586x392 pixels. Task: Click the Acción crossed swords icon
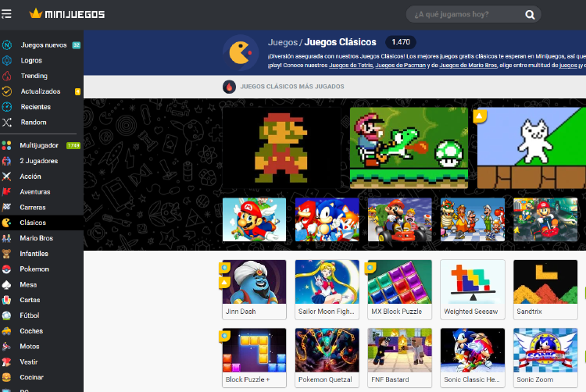coord(7,176)
